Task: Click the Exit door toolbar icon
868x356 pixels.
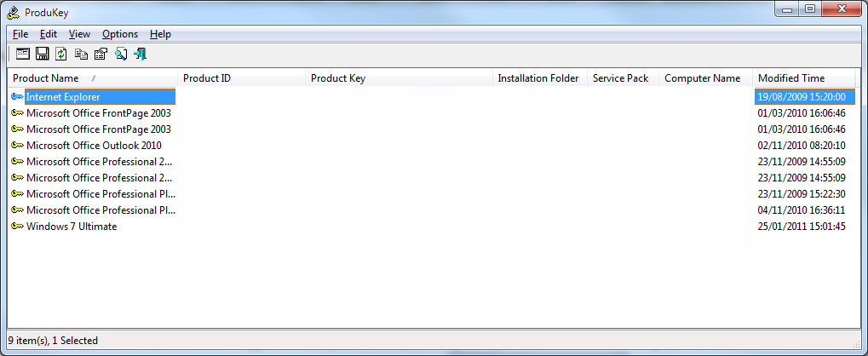Action: coord(140,54)
